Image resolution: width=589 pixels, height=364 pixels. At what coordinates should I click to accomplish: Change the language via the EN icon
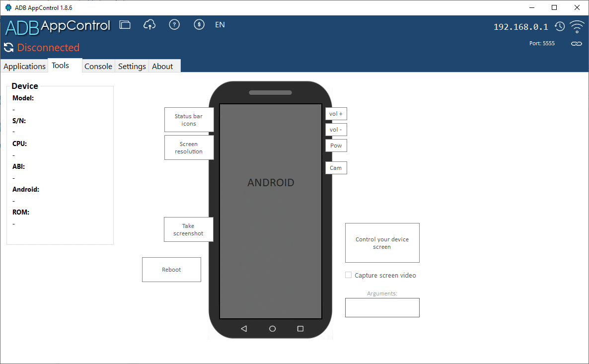220,24
